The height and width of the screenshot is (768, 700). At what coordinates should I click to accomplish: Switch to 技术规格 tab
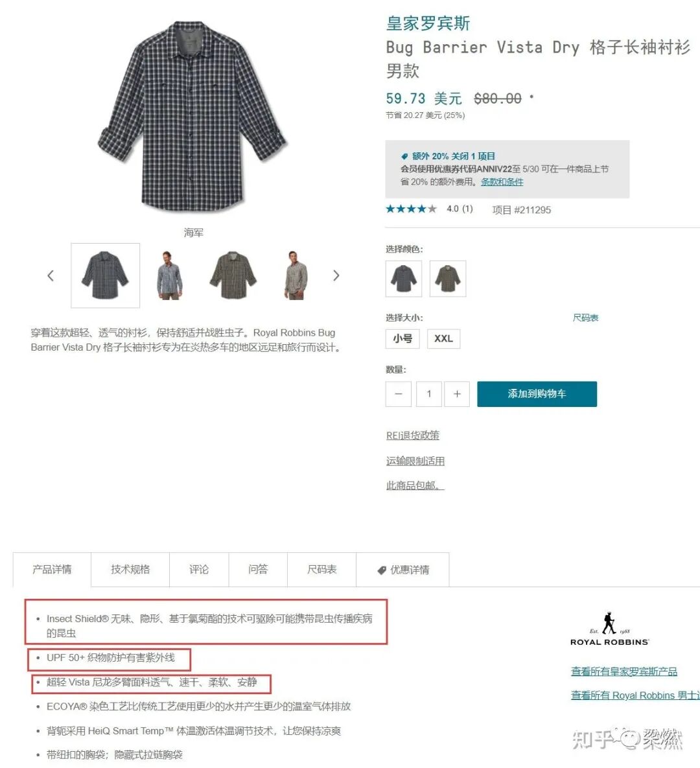click(x=130, y=570)
